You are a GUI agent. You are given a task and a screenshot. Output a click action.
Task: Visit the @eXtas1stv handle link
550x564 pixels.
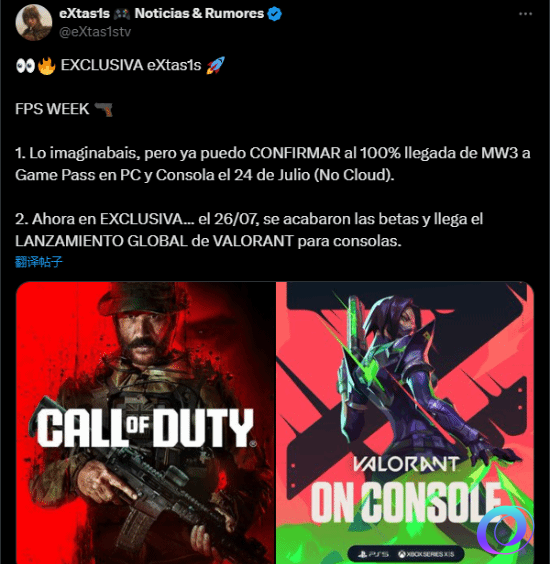click(95, 32)
